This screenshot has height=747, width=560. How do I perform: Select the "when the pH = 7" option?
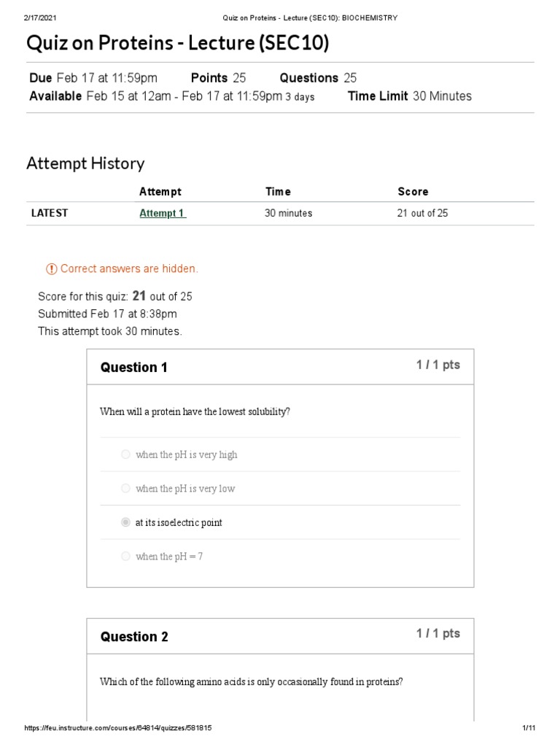(x=125, y=557)
